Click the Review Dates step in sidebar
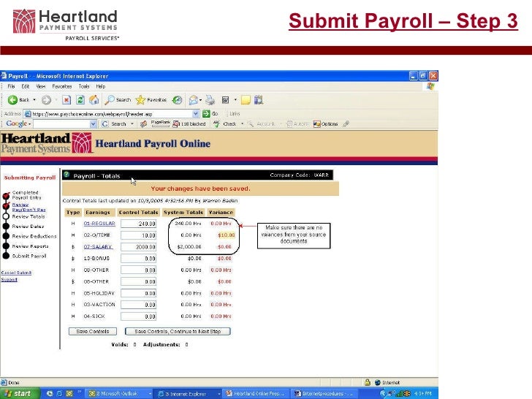The width and height of the screenshot is (532, 399). point(28,227)
